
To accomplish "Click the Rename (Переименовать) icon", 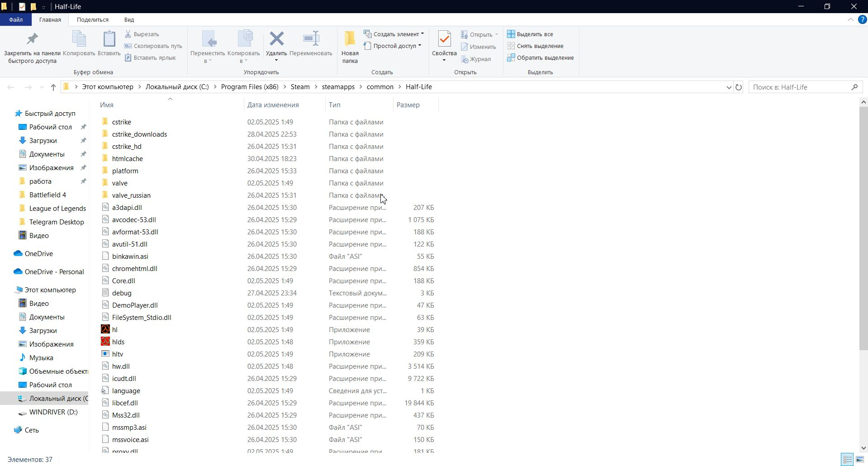I will pyautogui.click(x=311, y=39).
